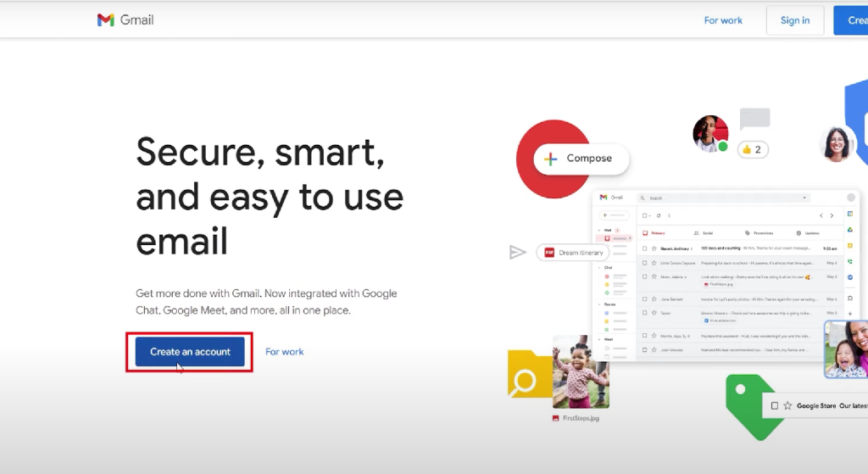Click the Dream itinerary PDF chip
The height and width of the screenshot is (474, 868).
pyautogui.click(x=573, y=253)
